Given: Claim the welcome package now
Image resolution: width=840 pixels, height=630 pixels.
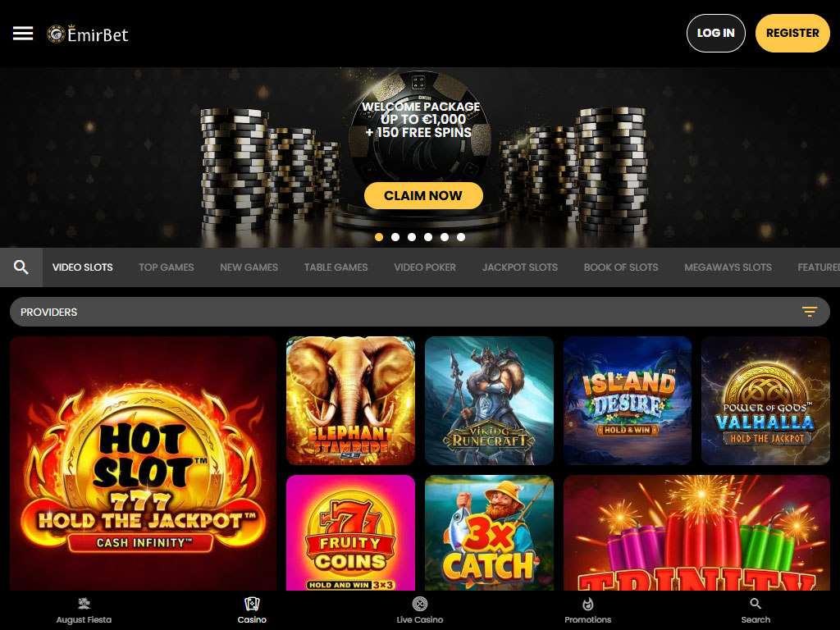Looking at the screenshot, I should (423, 195).
